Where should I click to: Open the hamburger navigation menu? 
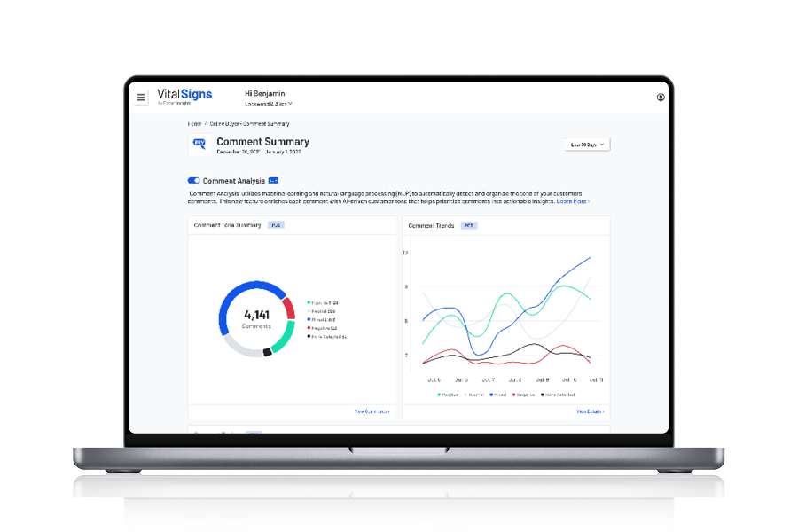(x=141, y=98)
